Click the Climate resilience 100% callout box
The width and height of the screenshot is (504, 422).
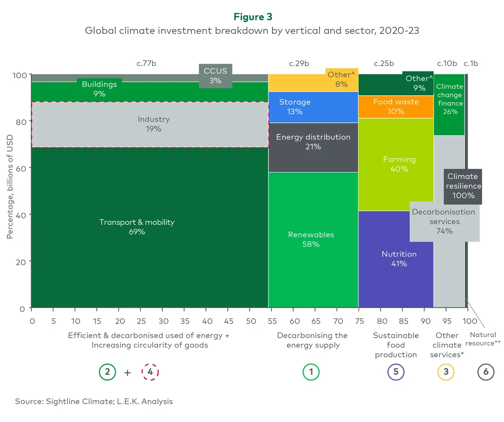point(463,186)
